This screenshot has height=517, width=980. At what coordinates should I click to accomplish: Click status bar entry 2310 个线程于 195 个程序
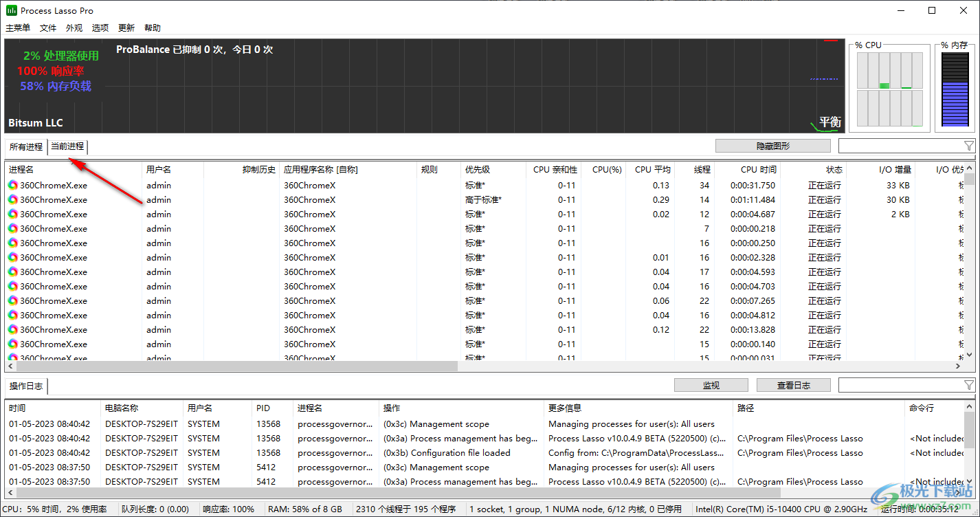(405, 509)
